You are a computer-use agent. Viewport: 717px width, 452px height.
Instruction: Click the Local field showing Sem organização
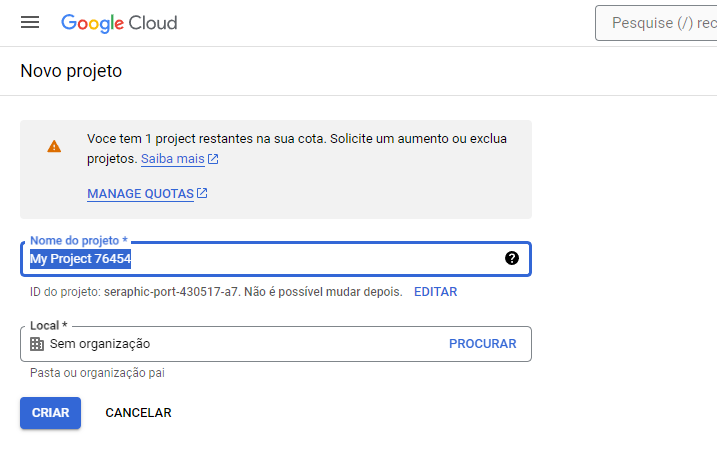276,344
